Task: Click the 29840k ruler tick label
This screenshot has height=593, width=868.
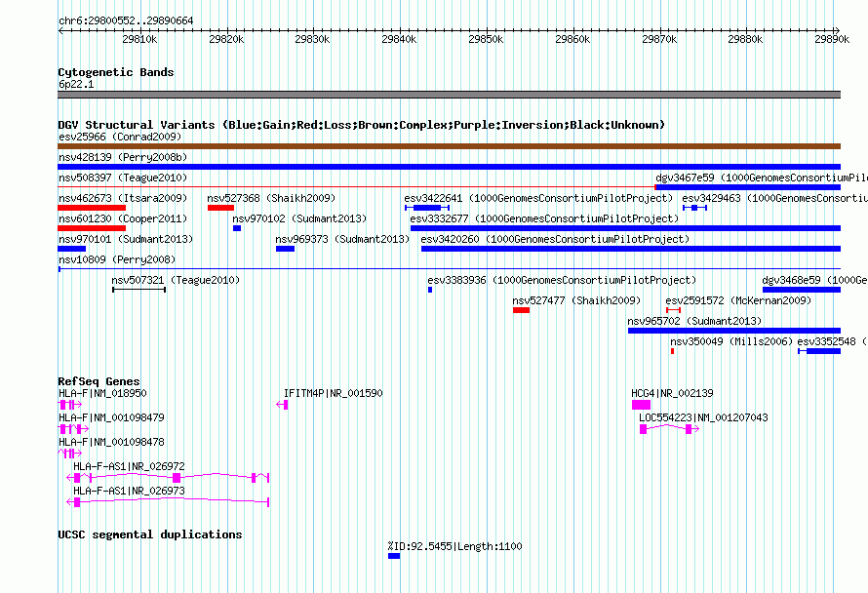Action: (x=399, y=39)
